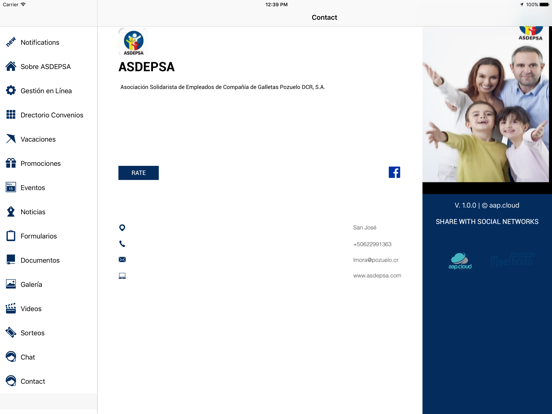Click the Videos clapperboard icon

pyautogui.click(x=11, y=308)
